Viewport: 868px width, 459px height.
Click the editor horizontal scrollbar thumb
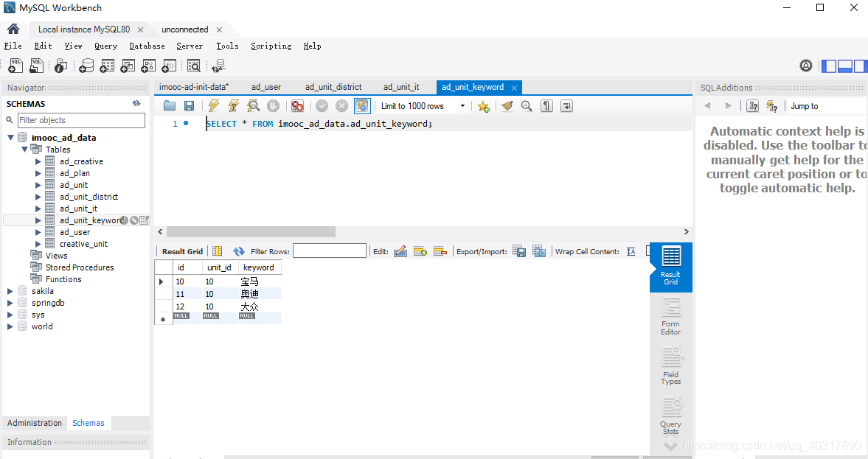[x=251, y=231]
